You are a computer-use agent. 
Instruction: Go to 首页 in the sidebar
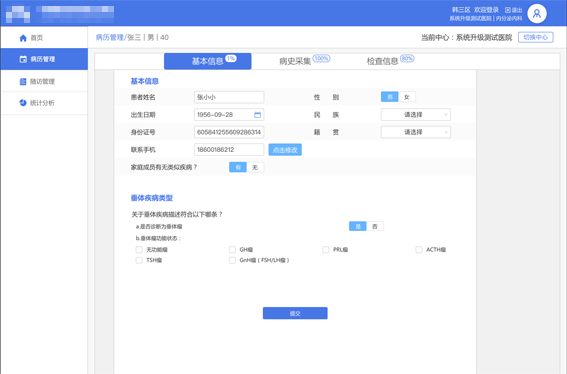pos(44,38)
